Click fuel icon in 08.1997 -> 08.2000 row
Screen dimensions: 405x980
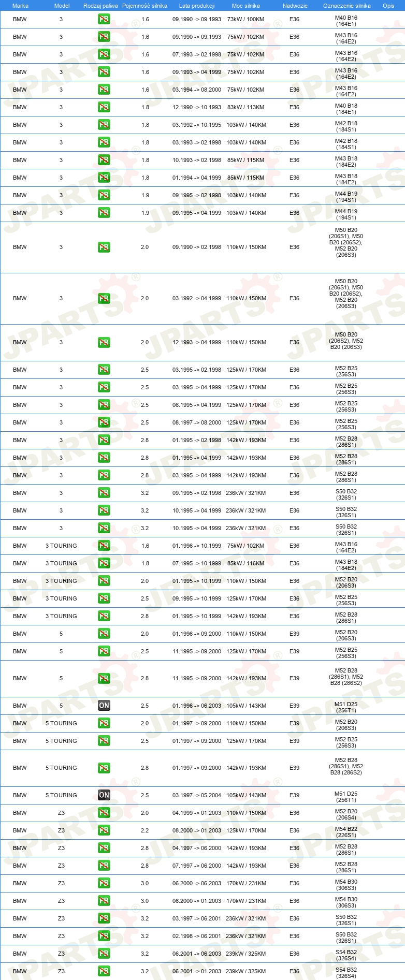(104, 423)
